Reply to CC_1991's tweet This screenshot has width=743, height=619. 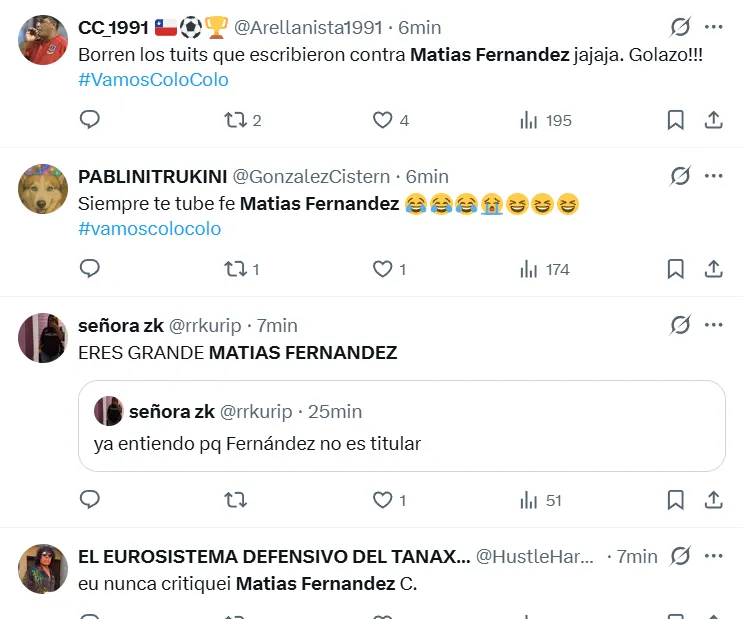pyautogui.click(x=90, y=120)
